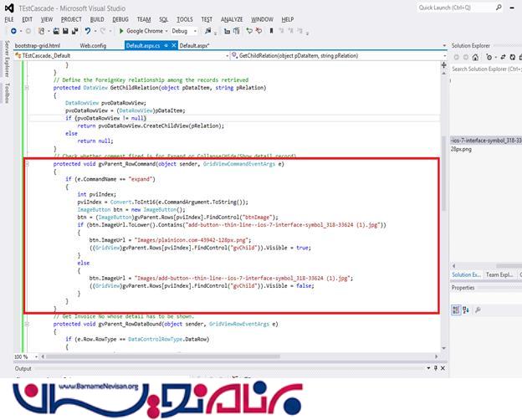The width and height of the screenshot is (522, 420).
Task: Switch to the Web.config tab
Action: coord(93,44)
